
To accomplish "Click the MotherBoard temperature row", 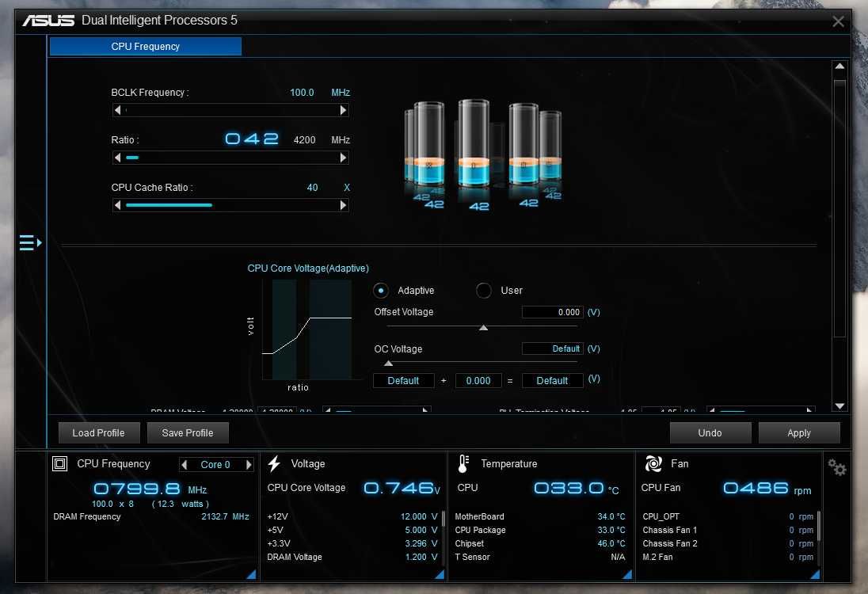I will tap(540, 516).
